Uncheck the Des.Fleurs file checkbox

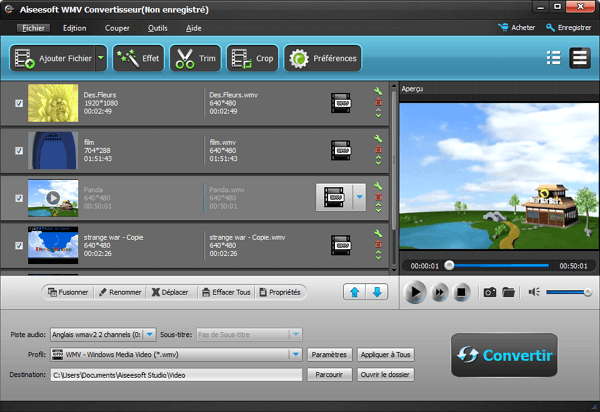pyautogui.click(x=19, y=103)
